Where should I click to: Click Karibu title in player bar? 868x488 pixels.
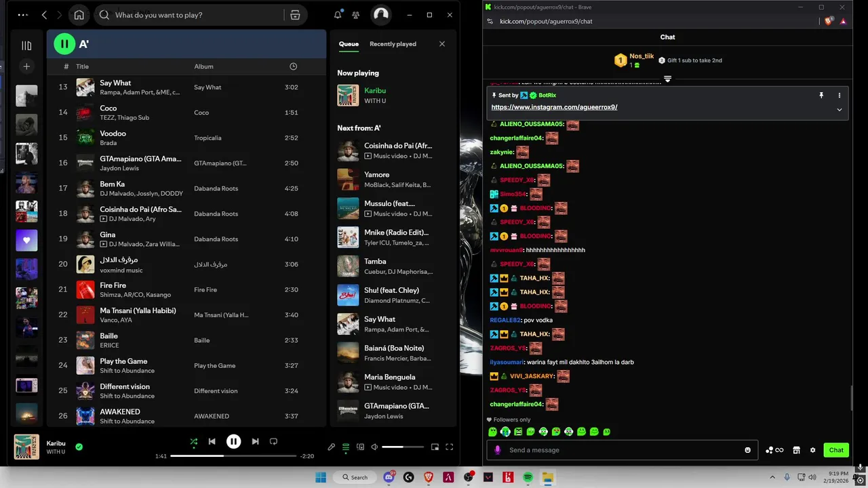[56, 443]
